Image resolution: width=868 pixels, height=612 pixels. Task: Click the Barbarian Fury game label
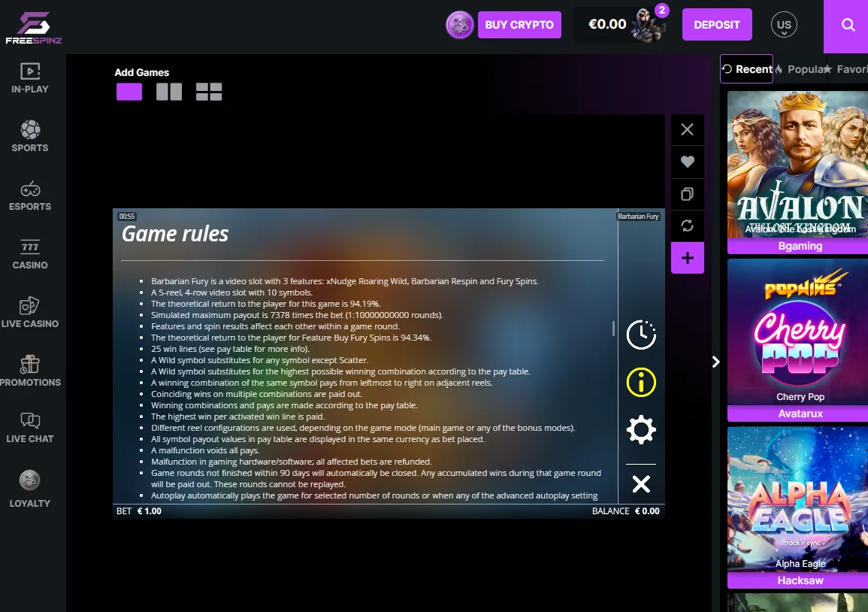pyautogui.click(x=638, y=217)
